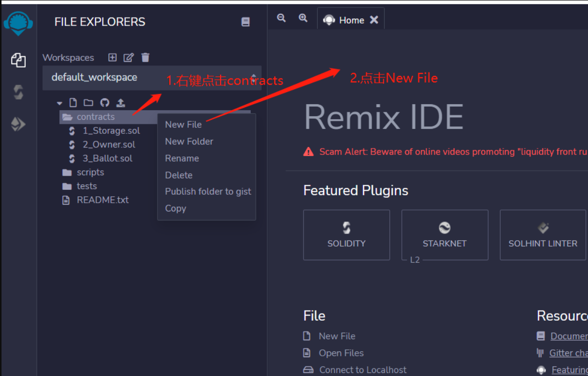Open the Solidity compiler sidebar icon

[x=18, y=92]
